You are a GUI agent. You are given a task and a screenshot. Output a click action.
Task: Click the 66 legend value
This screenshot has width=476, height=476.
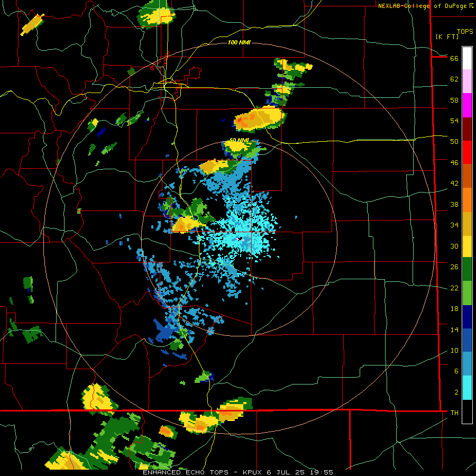[454, 58]
